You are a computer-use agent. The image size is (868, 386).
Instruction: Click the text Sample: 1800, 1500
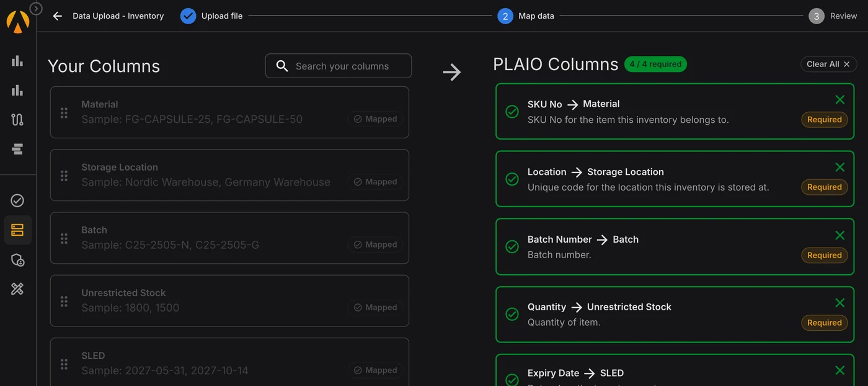(130, 308)
